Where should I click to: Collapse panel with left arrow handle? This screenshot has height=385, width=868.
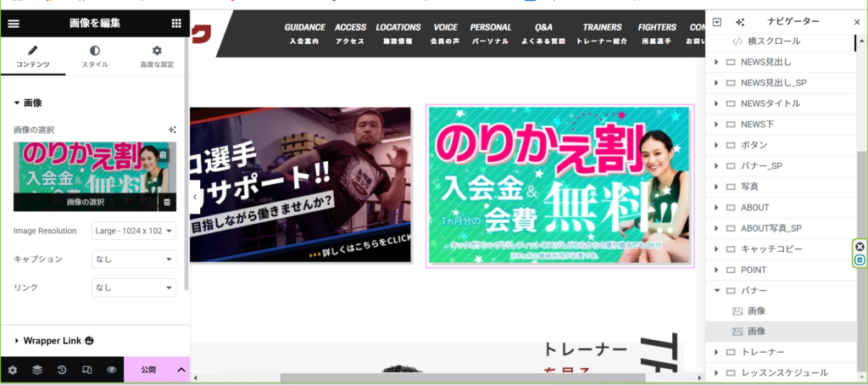point(195,197)
